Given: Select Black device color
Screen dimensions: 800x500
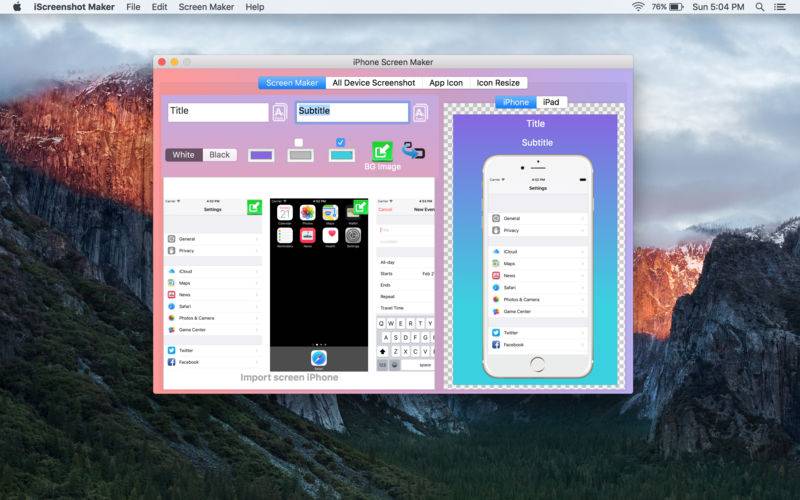Looking at the screenshot, I should [219, 155].
